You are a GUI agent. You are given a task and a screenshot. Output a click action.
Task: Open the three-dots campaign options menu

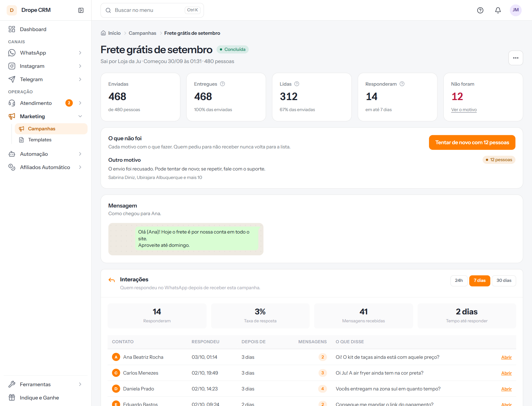click(516, 58)
